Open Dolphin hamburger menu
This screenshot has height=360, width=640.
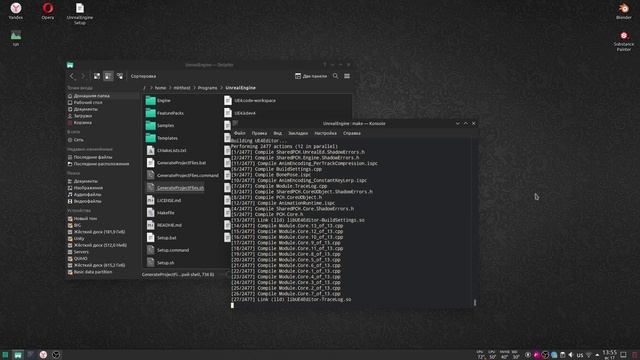coord(347,76)
